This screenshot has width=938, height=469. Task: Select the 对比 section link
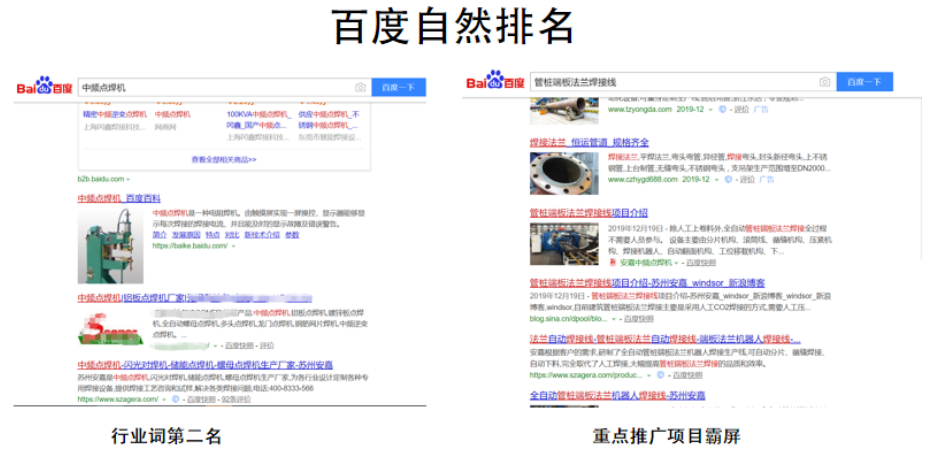tap(232, 235)
